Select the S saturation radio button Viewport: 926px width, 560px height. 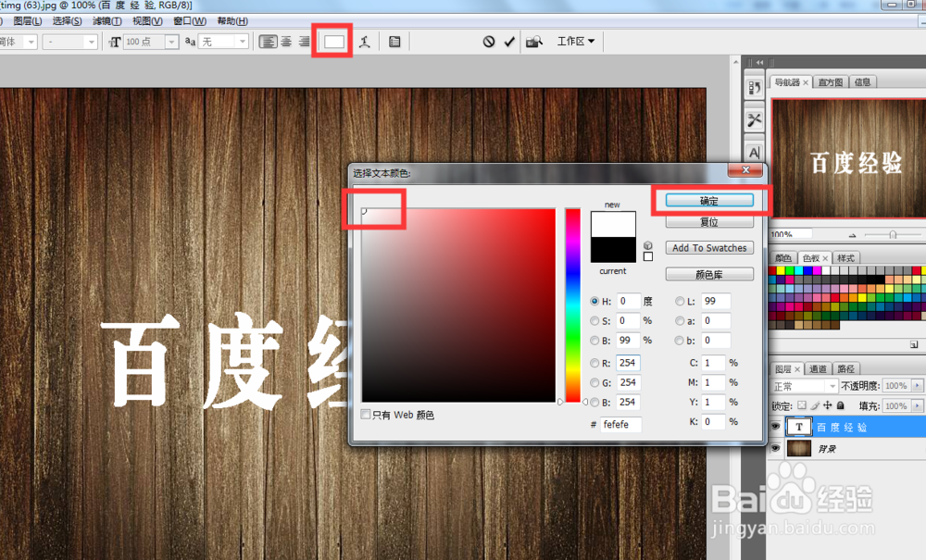[x=594, y=321]
